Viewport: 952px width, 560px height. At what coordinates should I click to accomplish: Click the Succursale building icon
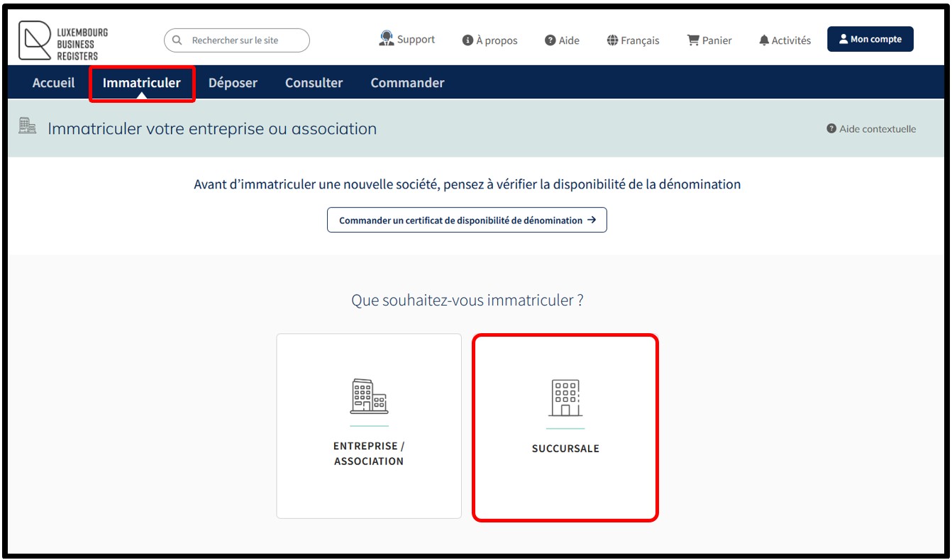pos(565,398)
